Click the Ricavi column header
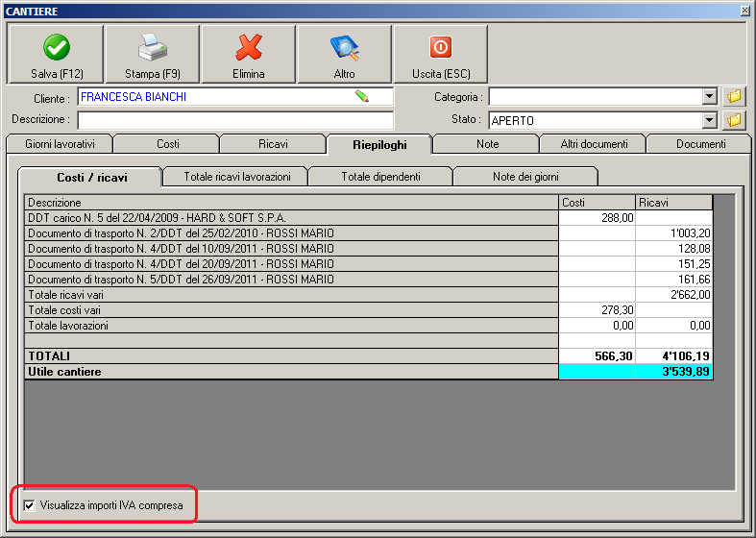The image size is (756, 538). (x=673, y=203)
